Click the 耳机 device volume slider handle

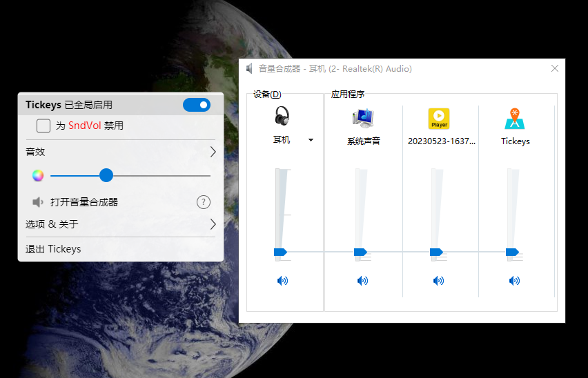coord(280,252)
